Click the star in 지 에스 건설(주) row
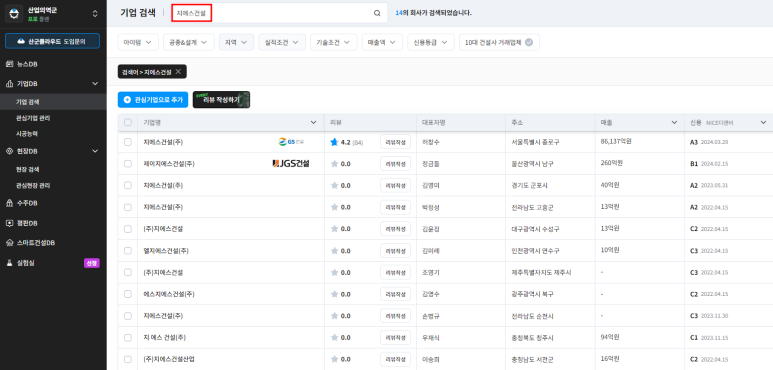773x370 pixels. (x=334, y=337)
